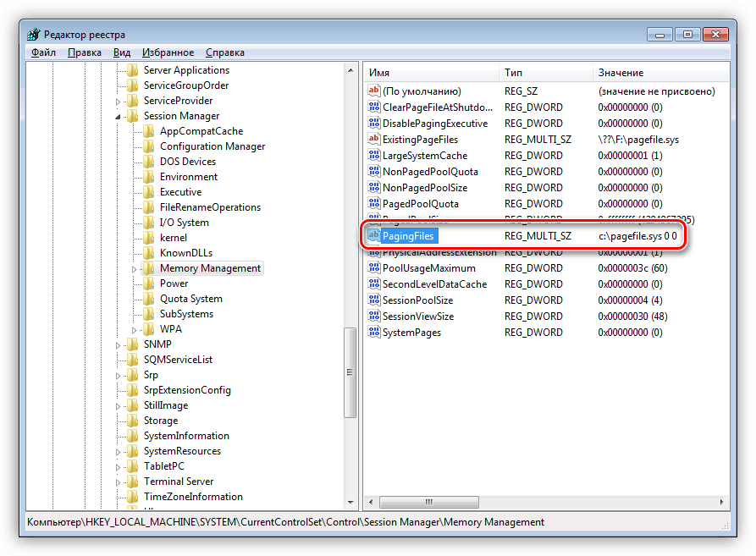Click the Environment folder icon
The width and height of the screenshot is (756, 556).
tap(148, 176)
